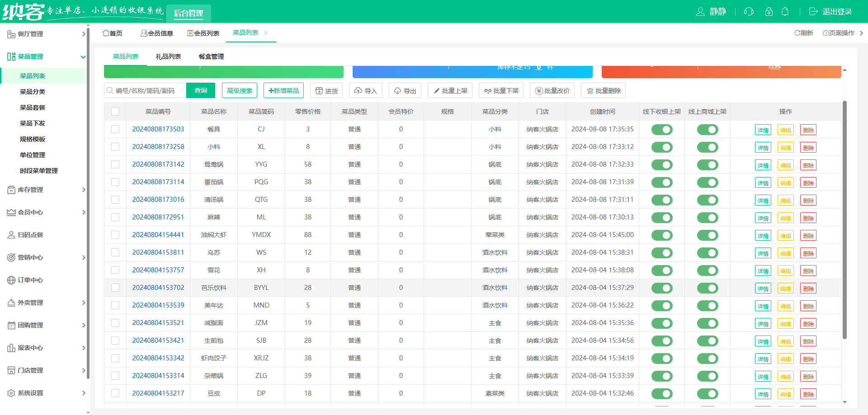Viewport: 868px width, 415px height.
Task: Check the row checkbox for 鸳鸯锅
Action: coord(115,164)
